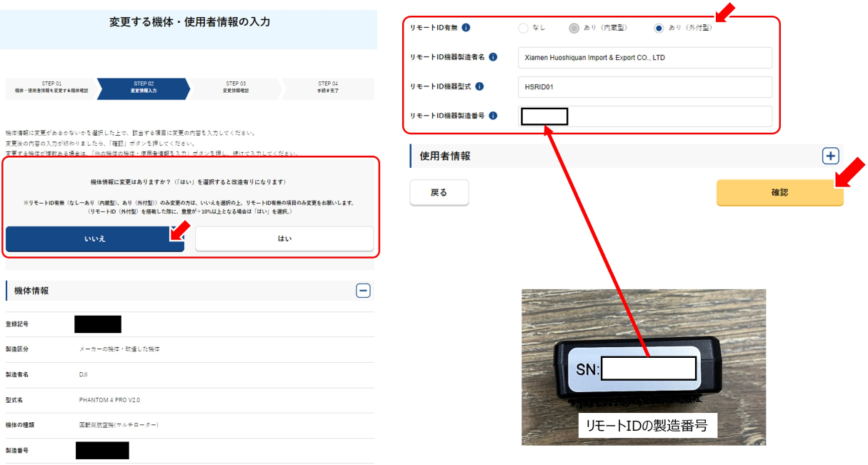Go to STEP 01 機体確認 step
This screenshot has height=465, width=868.
click(51, 88)
